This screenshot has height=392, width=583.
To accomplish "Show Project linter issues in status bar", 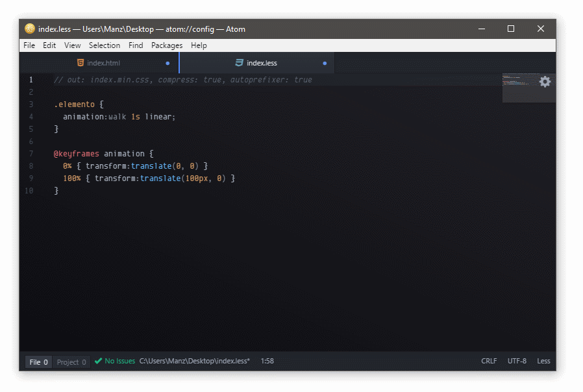I will 71,362.
